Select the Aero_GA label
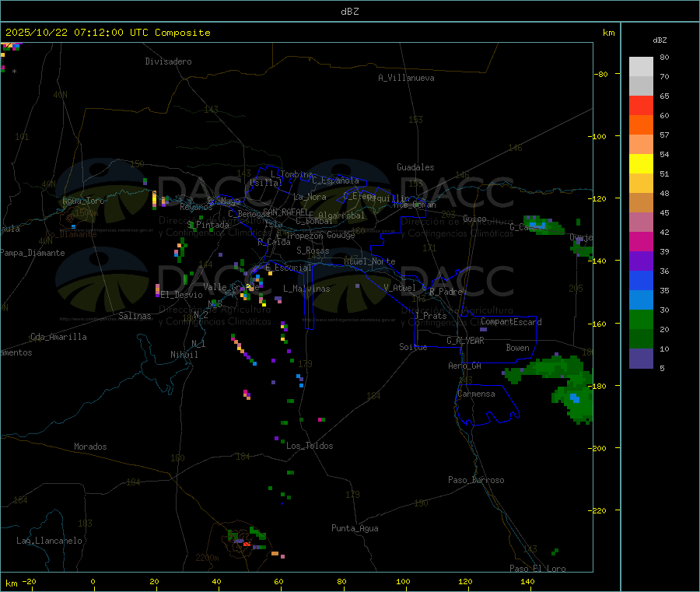 point(465,366)
